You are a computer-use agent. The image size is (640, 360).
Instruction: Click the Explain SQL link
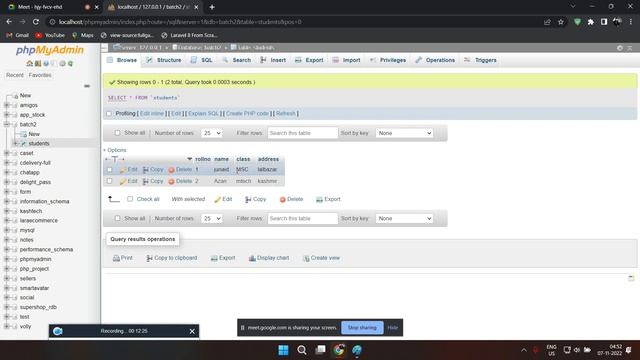[204, 114]
